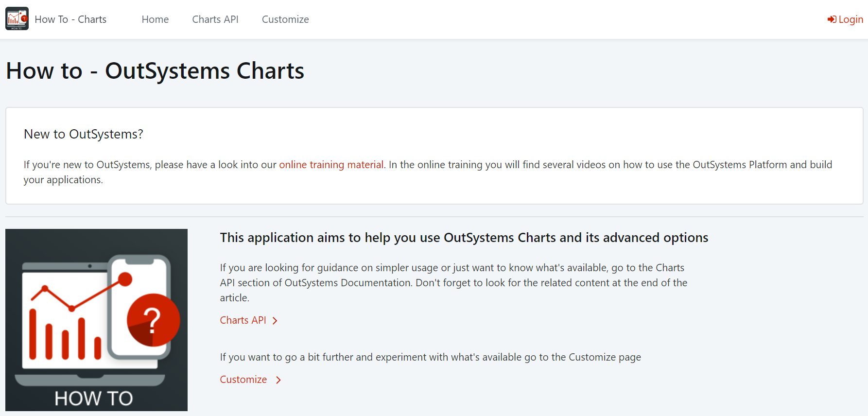The width and height of the screenshot is (868, 416).
Task: Click the How To - Charts app title
Action: [70, 19]
